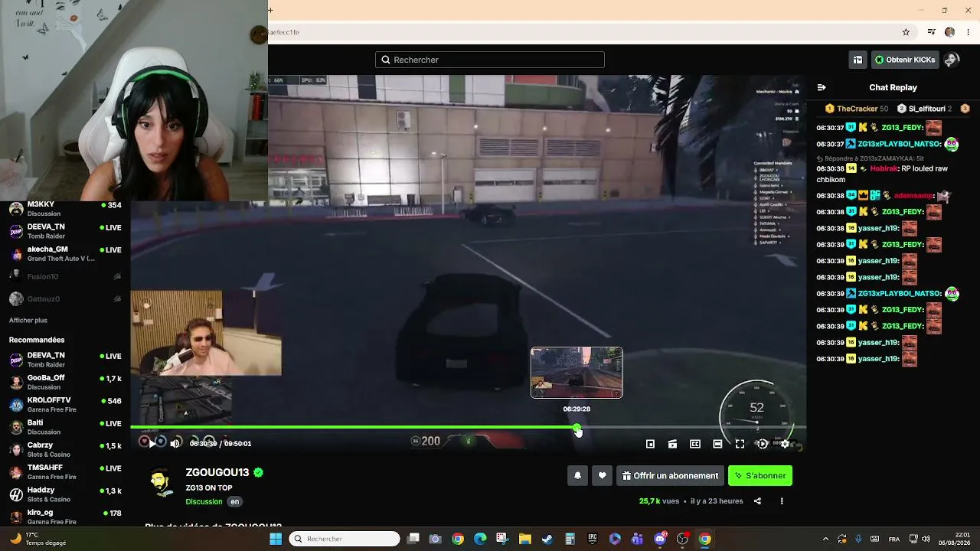Viewport: 980px width, 551px height.
Task: Open Epic Games Launcher from taskbar
Action: (593, 539)
